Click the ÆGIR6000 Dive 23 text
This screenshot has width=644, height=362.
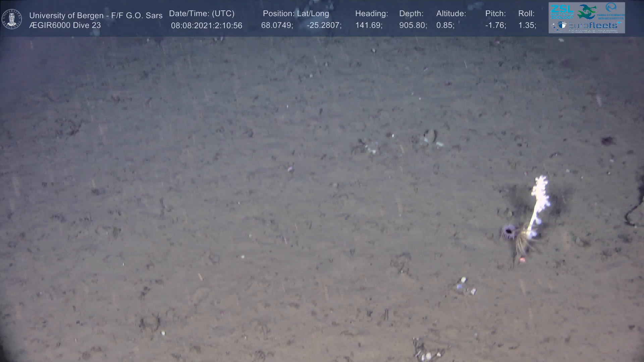65,25
